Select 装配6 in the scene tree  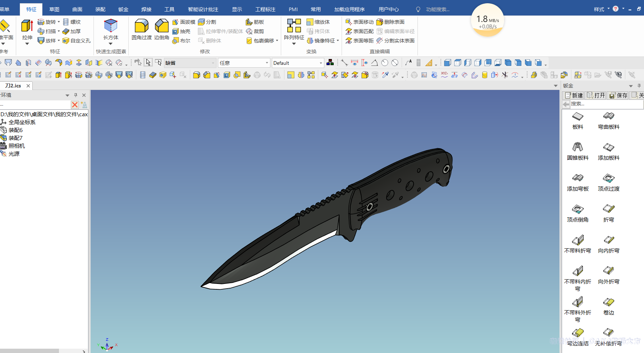click(x=15, y=130)
